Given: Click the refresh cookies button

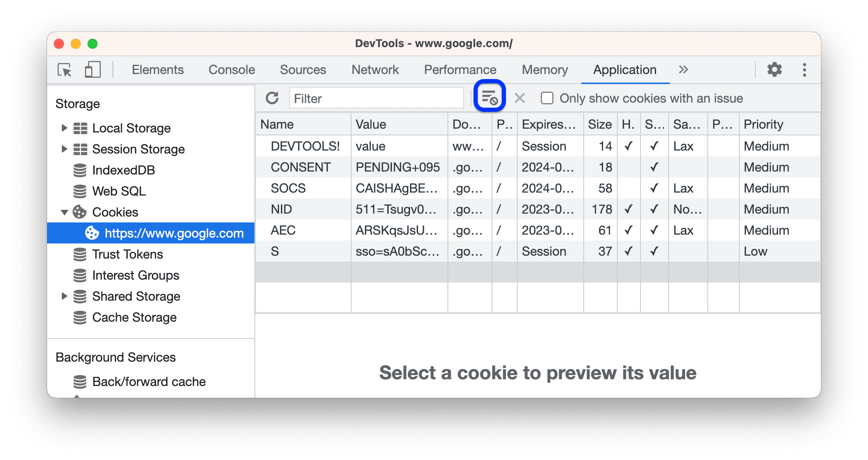Looking at the screenshot, I should [x=272, y=98].
